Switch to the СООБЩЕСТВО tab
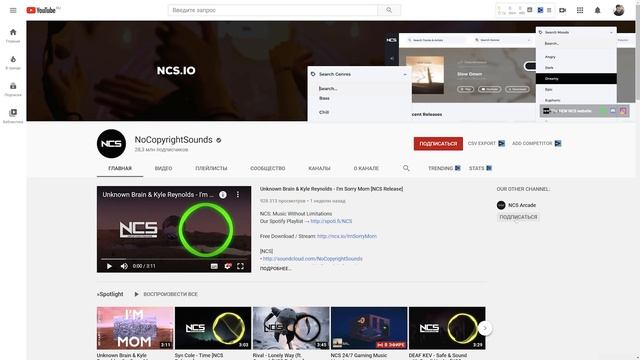Screen dimensions: 640x360 268,168
